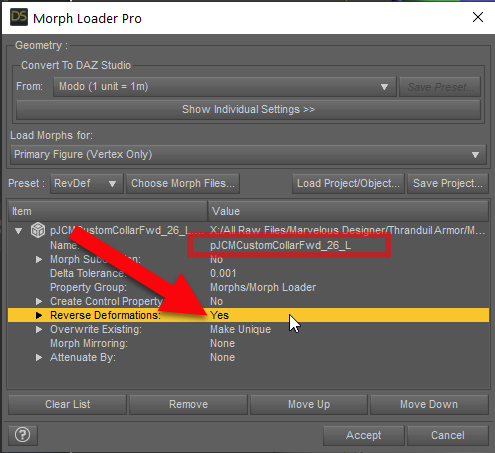Click the Move Up button
The height and width of the screenshot is (453, 495).
(309, 404)
